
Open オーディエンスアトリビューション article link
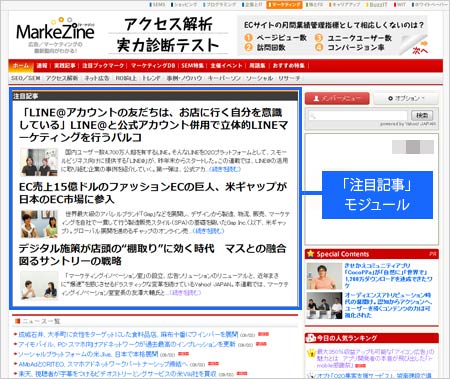click(388, 305)
